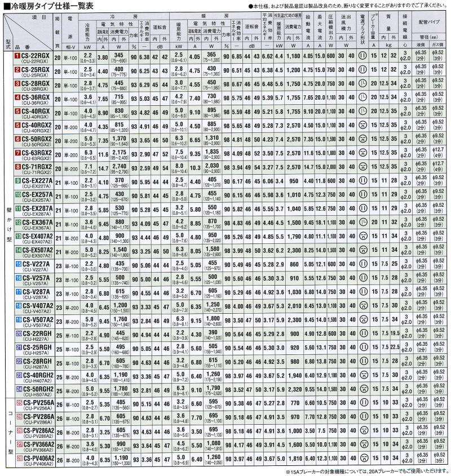Click the cooling power value 2,175 for CS-63RGX2
This screenshot has height=476, width=451.
(x=119, y=153)
